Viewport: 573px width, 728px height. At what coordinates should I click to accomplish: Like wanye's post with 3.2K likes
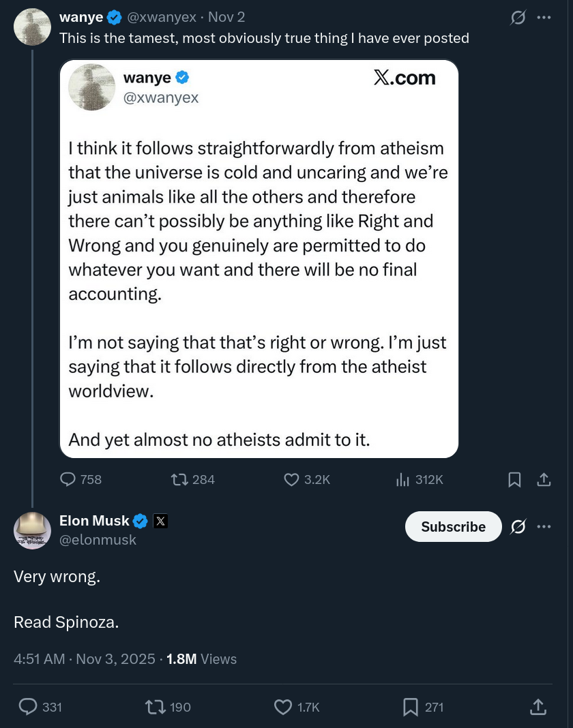coord(292,480)
